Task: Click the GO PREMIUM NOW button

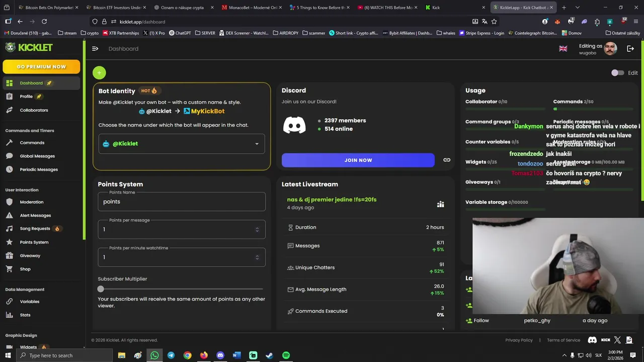Action: click(41, 66)
